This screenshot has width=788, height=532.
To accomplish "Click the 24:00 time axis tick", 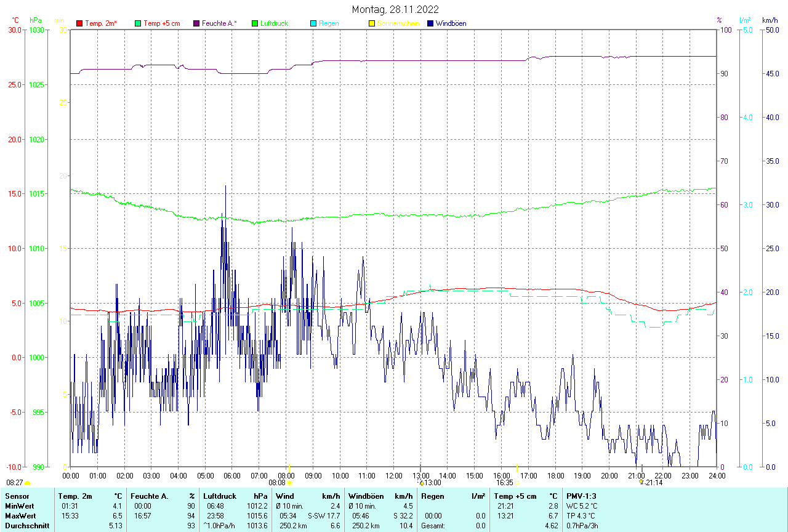I will point(717,475).
